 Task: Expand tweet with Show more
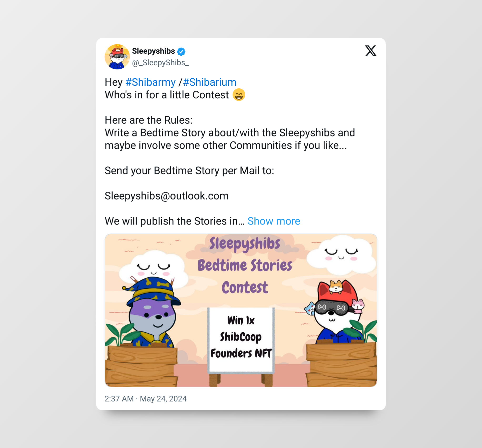(274, 221)
